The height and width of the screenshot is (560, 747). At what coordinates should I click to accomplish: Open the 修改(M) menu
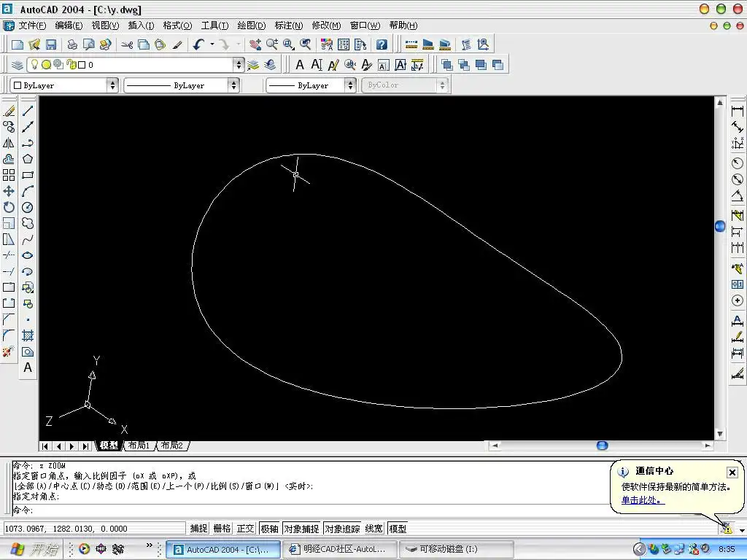coord(326,26)
